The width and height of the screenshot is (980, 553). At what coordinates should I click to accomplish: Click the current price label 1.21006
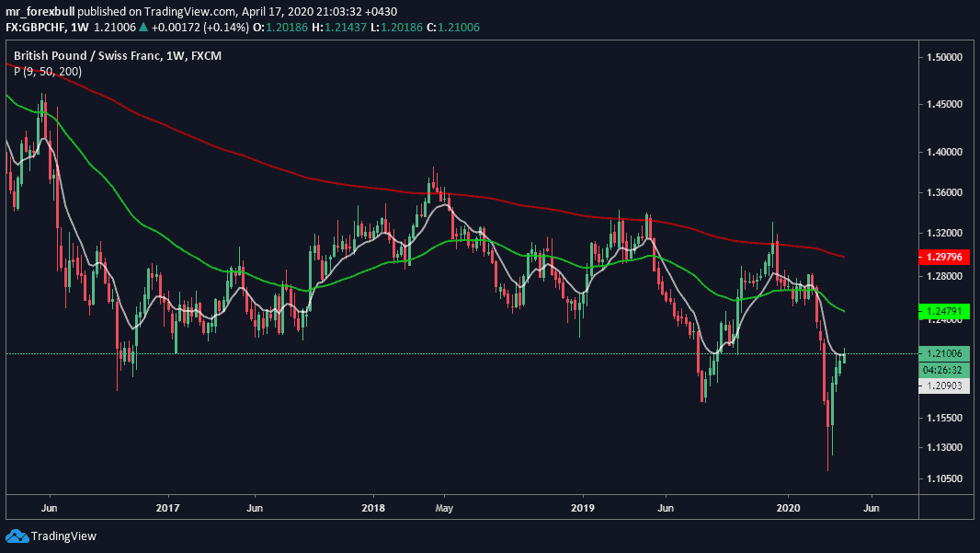pos(943,353)
